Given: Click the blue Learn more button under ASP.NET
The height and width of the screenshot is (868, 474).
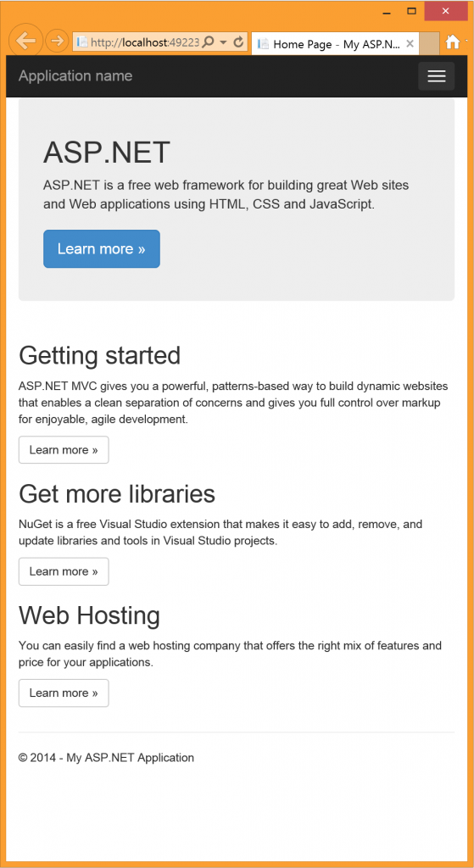Looking at the screenshot, I should point(102,249).
